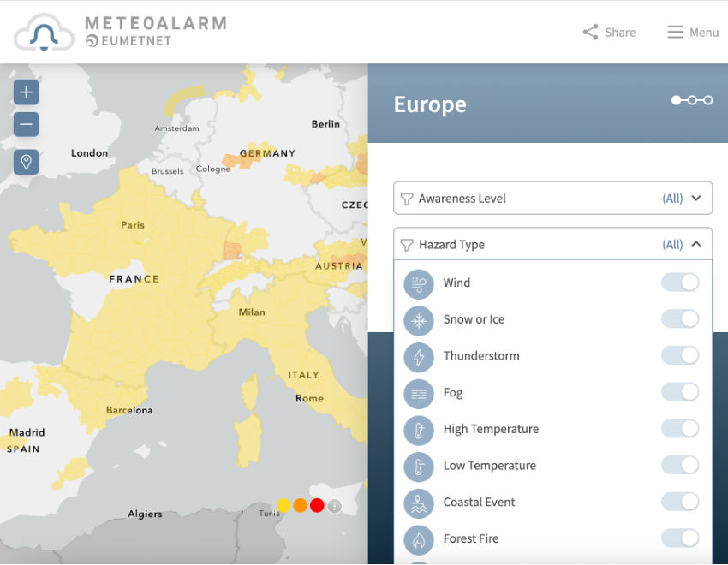Select the red awareness legend dot
The width and height of the screenshot is (728, 565).
[x=317, y=505]
